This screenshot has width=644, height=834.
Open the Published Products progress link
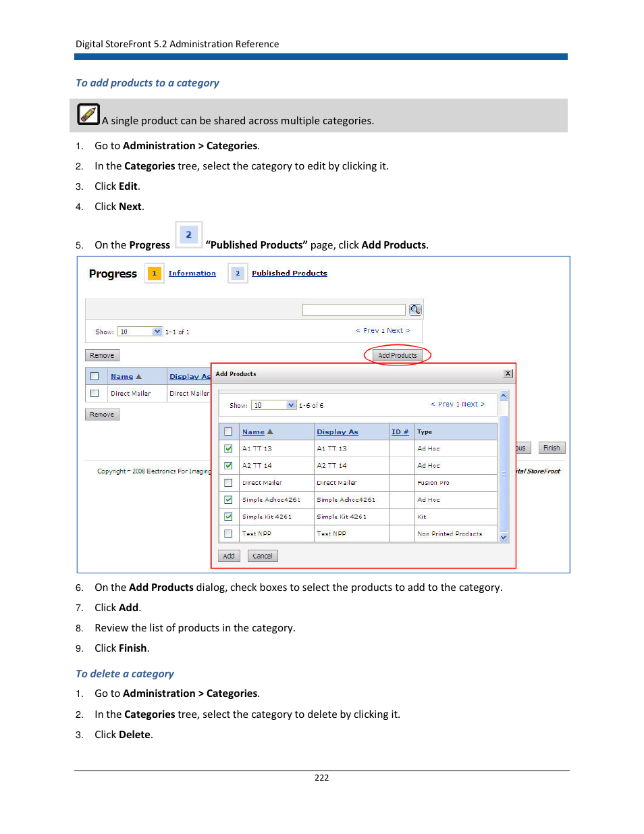[290, 273]
